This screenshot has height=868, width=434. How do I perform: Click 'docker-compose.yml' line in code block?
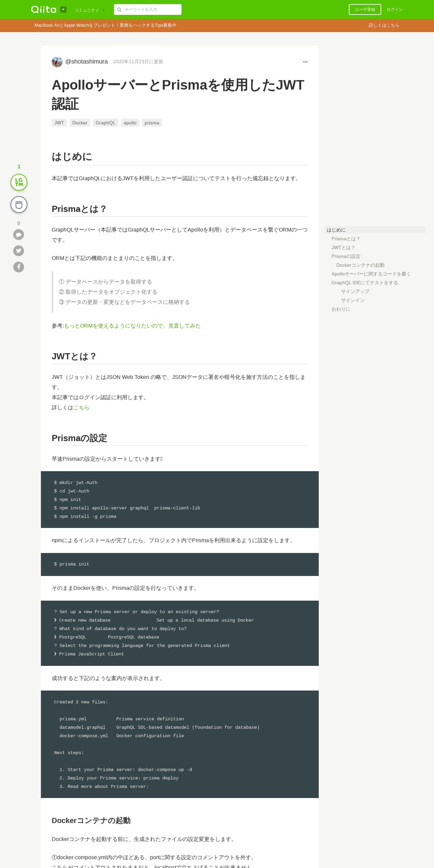[x=122, y=736]
